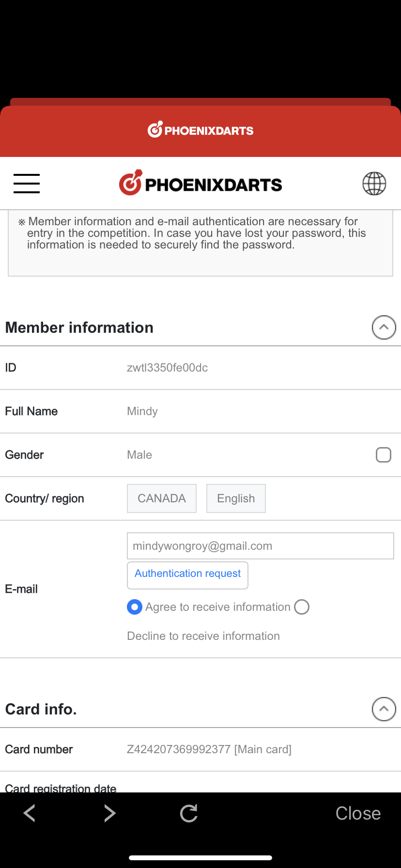
Task: Select Decline to receive information radio
Action: 302,607
